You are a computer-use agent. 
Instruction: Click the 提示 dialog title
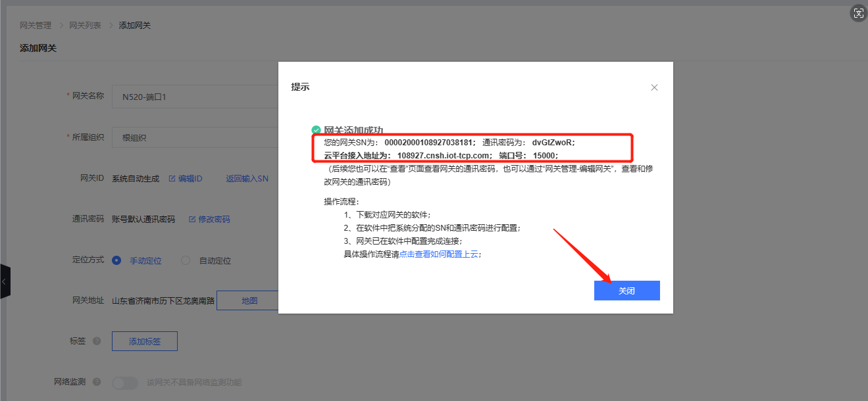point(300,87)
